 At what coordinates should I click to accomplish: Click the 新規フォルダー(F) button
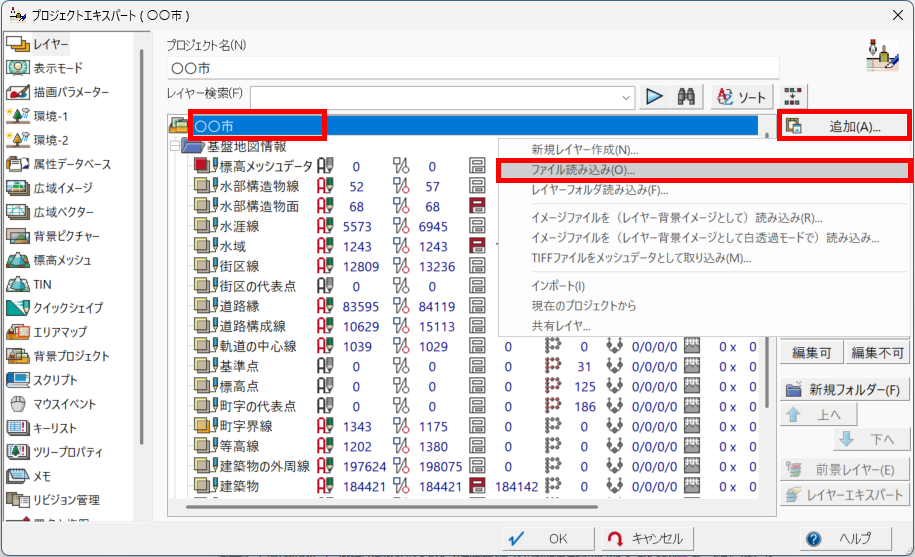tap(843, 389)
